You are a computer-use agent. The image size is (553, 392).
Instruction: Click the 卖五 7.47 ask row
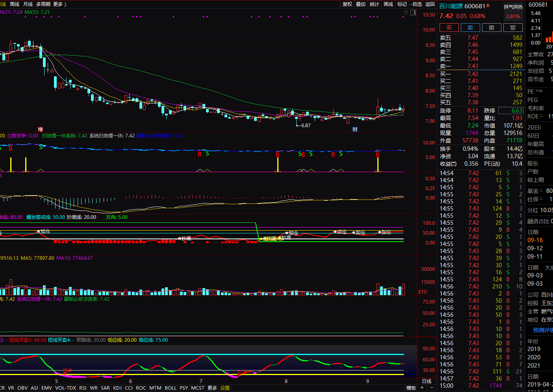(481, 38)
